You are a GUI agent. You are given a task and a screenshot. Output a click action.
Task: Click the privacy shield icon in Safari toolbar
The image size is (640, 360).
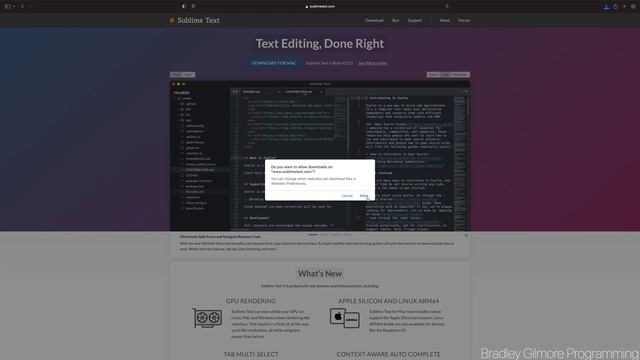(184, 6)
